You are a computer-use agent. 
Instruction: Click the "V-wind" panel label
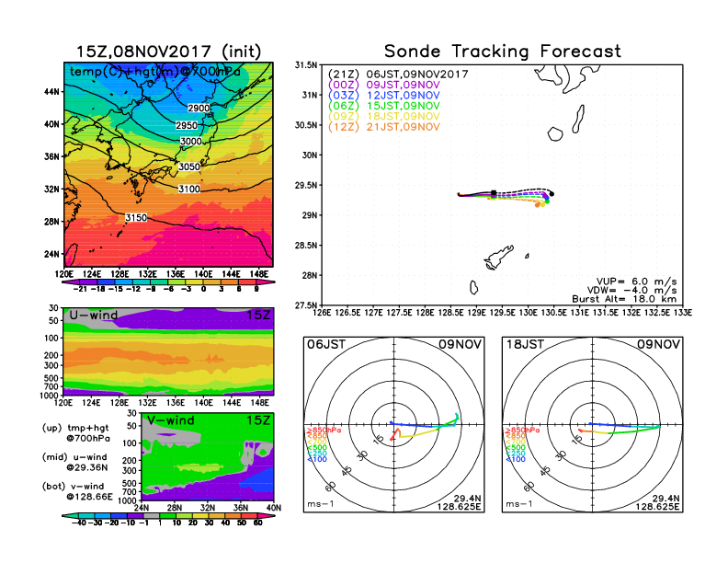pyautogui.click(x=170, y=420)
